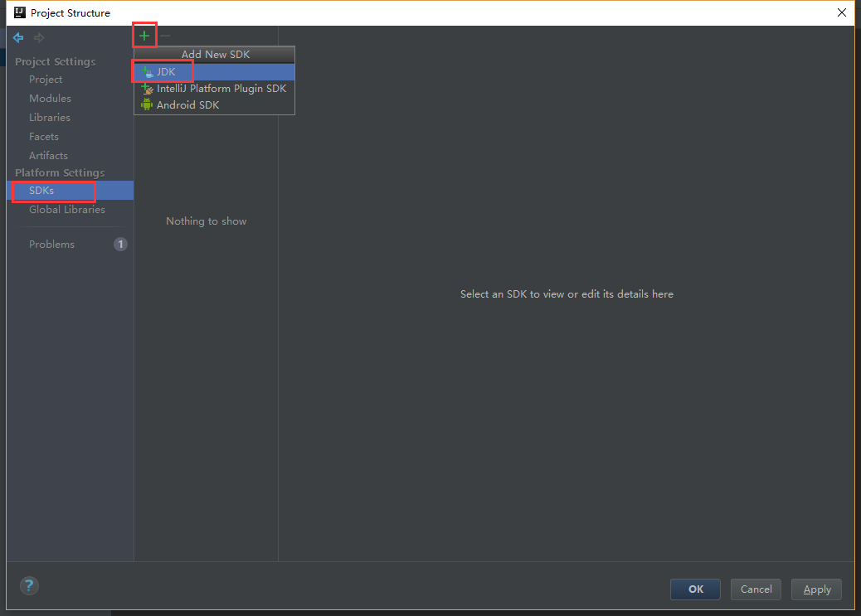
Task: Open the Project settings page
Action: pyautogui.click(x=46, y=80)
